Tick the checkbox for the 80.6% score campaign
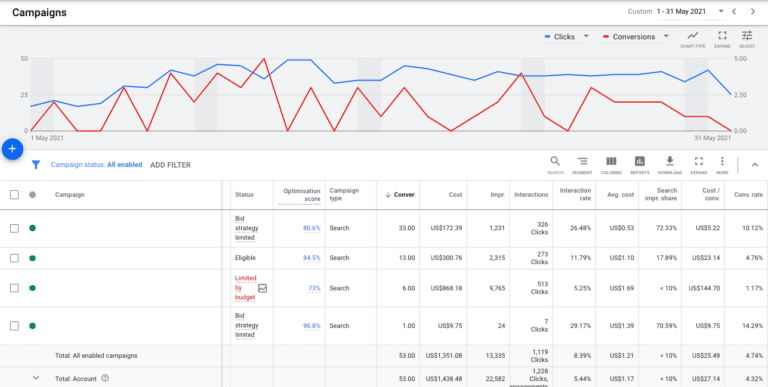This screenshot has width=768, height=387. [15, 228]
